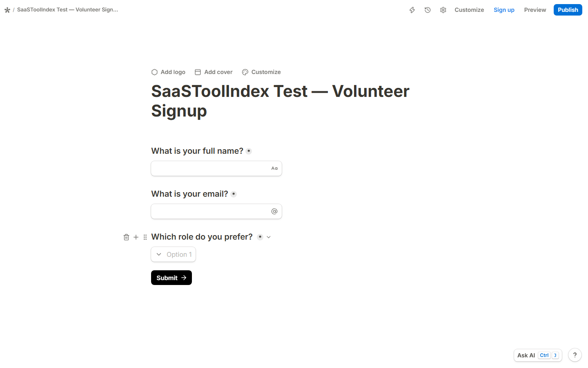Viewport: 588px width, 368px height.
Task: Toggle required asterisk on email question
Action: [234, 194]
